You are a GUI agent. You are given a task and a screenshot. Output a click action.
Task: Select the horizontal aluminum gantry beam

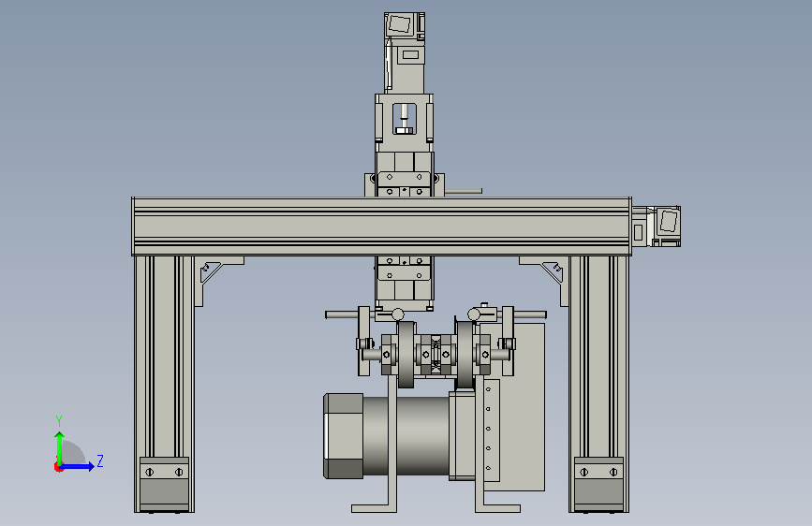[382, 226]
